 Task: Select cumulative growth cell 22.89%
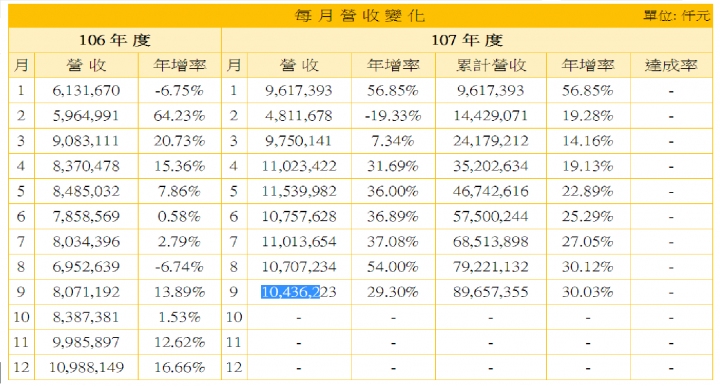click(x=588, y=191)
